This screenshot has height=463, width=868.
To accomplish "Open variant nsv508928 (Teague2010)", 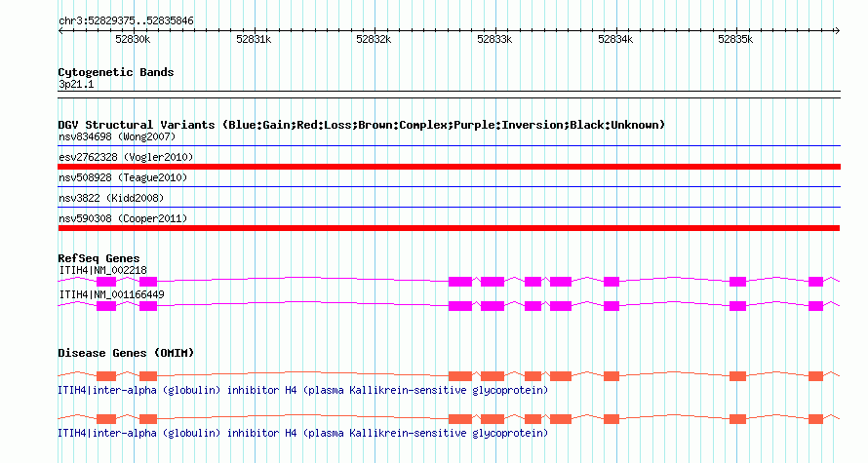I will pyautogui.click(x=123, y=177).
